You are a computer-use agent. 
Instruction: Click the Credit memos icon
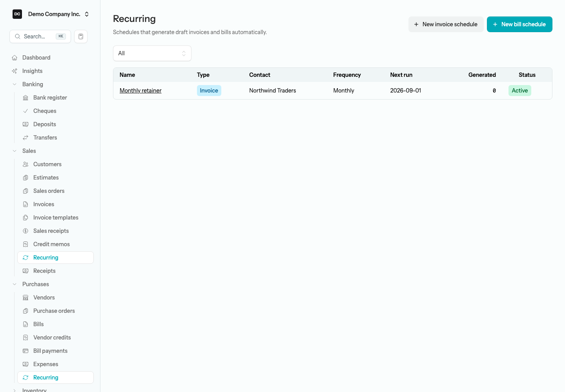(26, 244)
